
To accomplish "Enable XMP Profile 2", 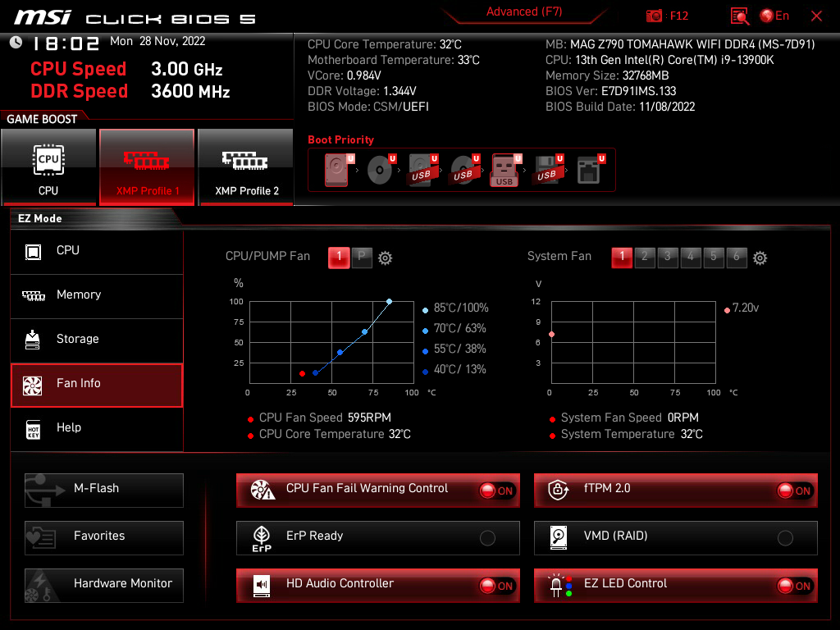I will point(246,167).
